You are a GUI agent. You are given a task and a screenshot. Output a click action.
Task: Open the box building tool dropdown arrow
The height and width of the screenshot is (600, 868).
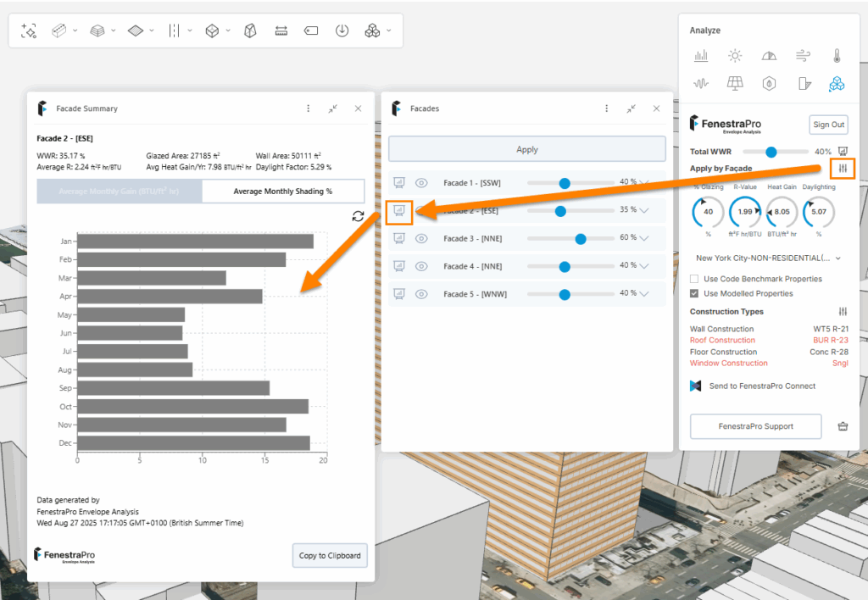coord(227,31)
